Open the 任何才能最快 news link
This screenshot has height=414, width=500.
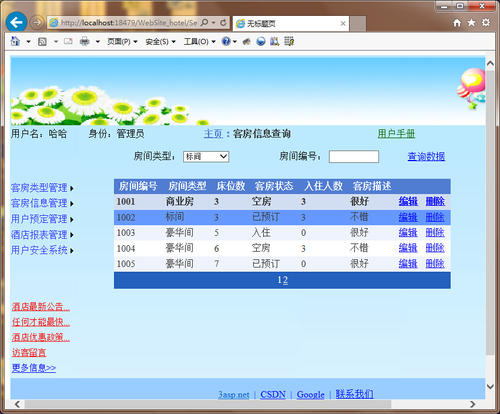coord(41,322)
